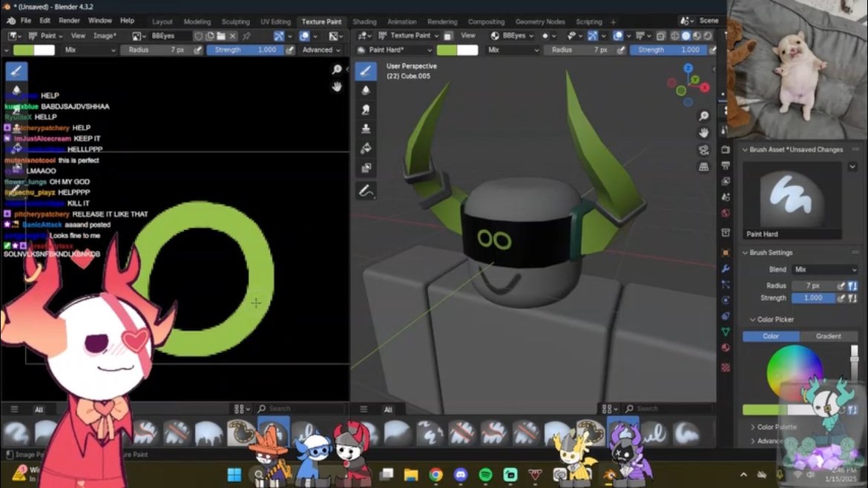Open the Advanced dropdown in Image Editor tool settings
Image resolution: width=868 pixels, height=488 pixels.
(321, 50)
